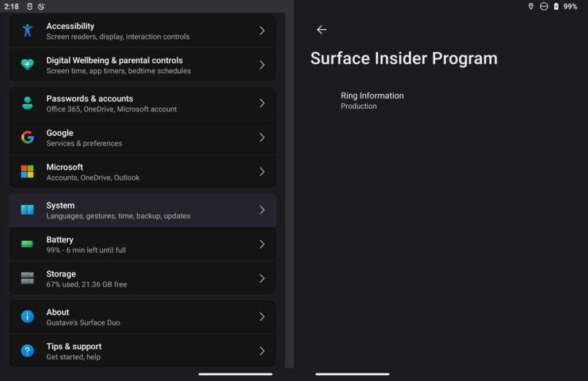Image resolution: width=588 pixels, height=381 pixels.
Task: Tap the gesture navigation bar
Action: click(235, 373)
